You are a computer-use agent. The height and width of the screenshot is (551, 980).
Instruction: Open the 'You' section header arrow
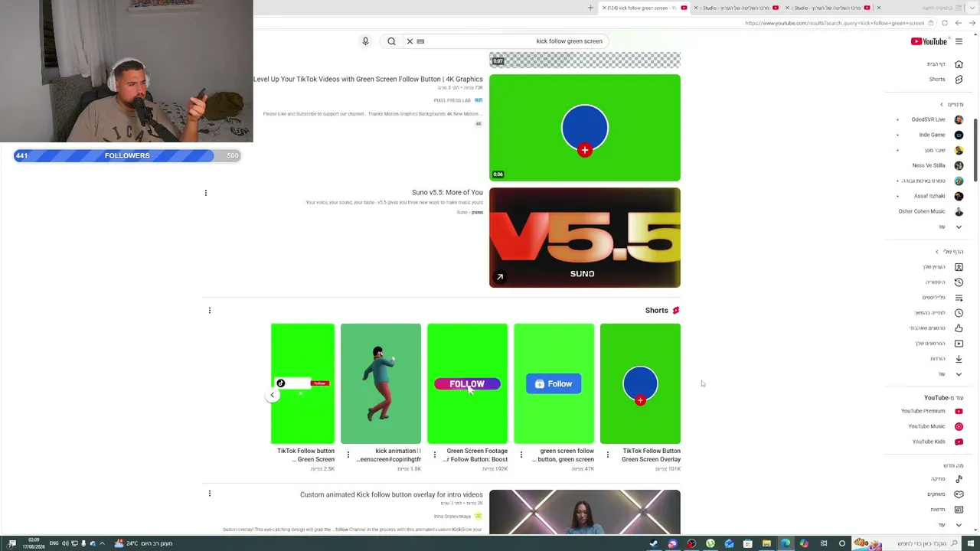(936, 252)
